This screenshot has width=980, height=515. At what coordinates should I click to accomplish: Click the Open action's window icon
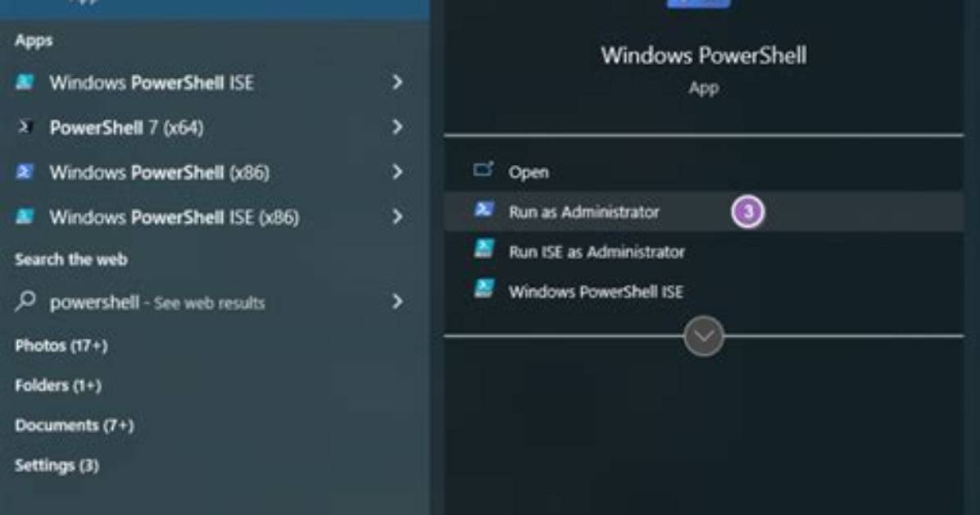click(x=483, y=171)
